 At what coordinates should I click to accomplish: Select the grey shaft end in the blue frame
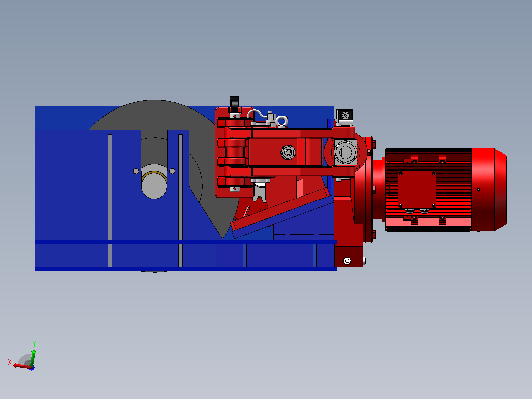click(x=154, y=183)
